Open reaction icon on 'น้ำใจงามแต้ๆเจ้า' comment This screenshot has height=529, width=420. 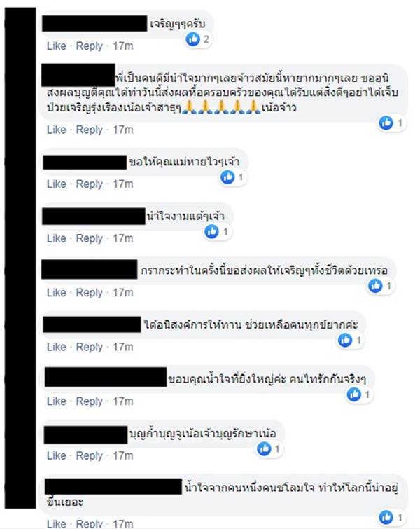coord(211,231)
